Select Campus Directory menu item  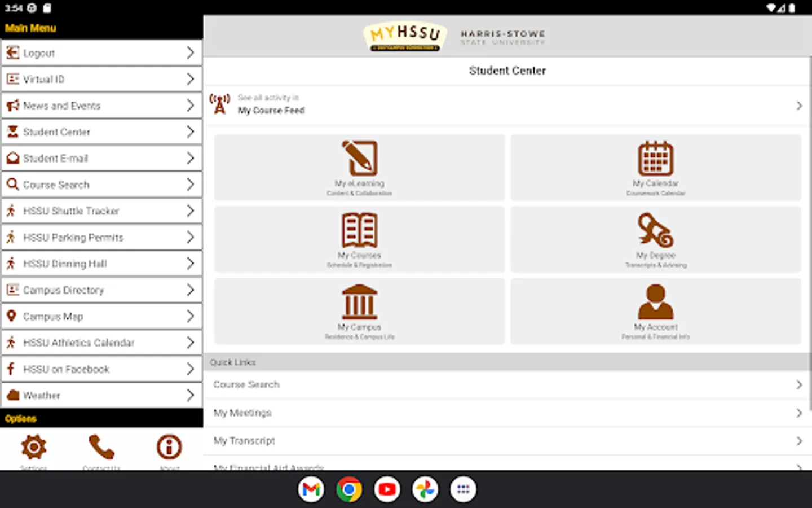[x=101, y=290]
